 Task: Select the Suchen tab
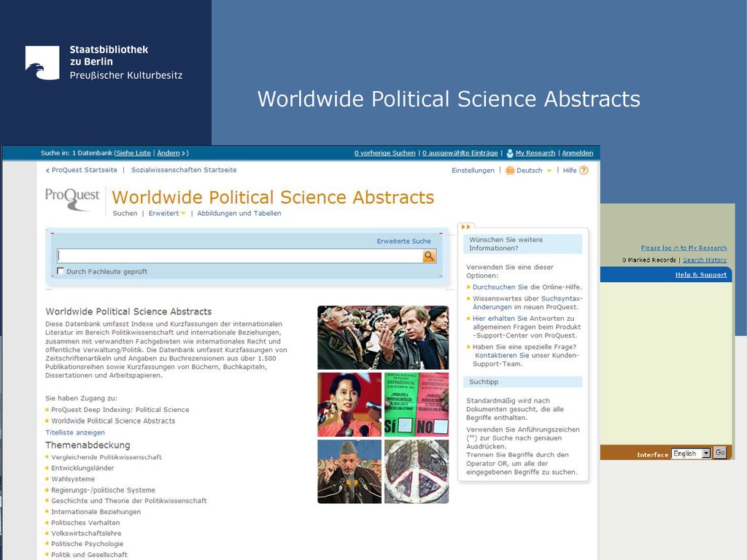tap(125, 214)
